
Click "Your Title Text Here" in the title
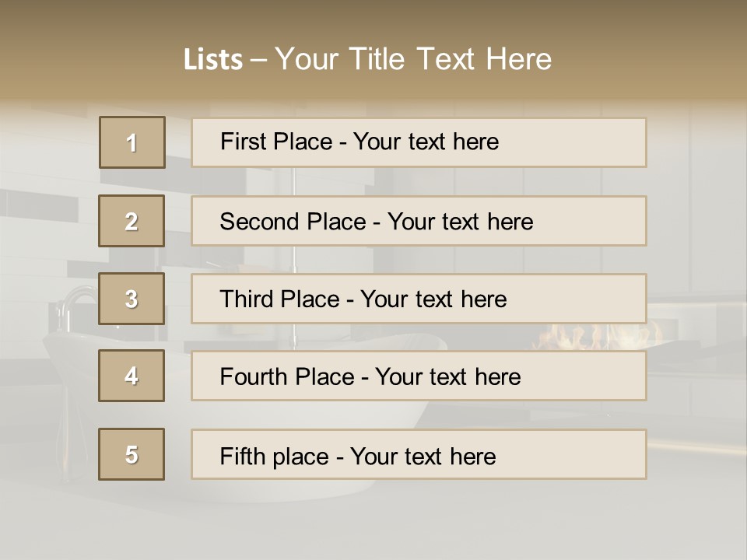click(413, 60)
